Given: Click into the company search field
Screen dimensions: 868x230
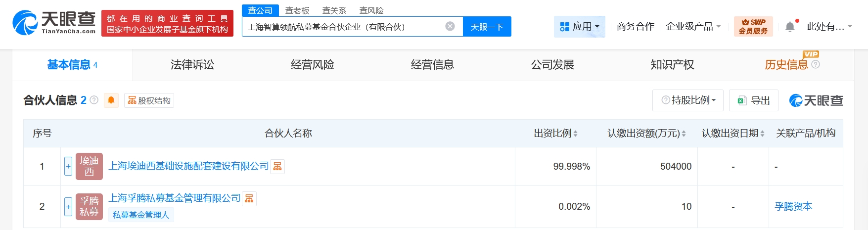Looking at the screenshot, I should [341, 27].
